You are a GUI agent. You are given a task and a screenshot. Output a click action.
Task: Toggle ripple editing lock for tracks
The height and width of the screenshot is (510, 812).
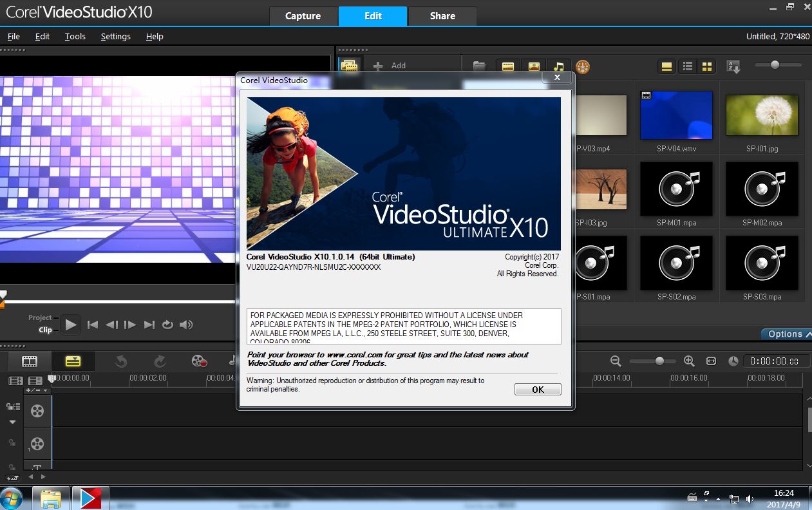[x=12, y=406]
